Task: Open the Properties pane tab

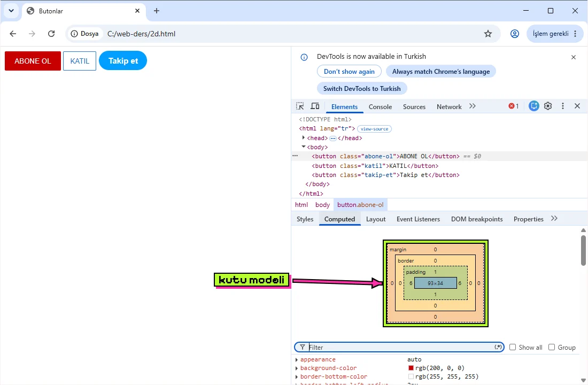Action: (528, 219)
